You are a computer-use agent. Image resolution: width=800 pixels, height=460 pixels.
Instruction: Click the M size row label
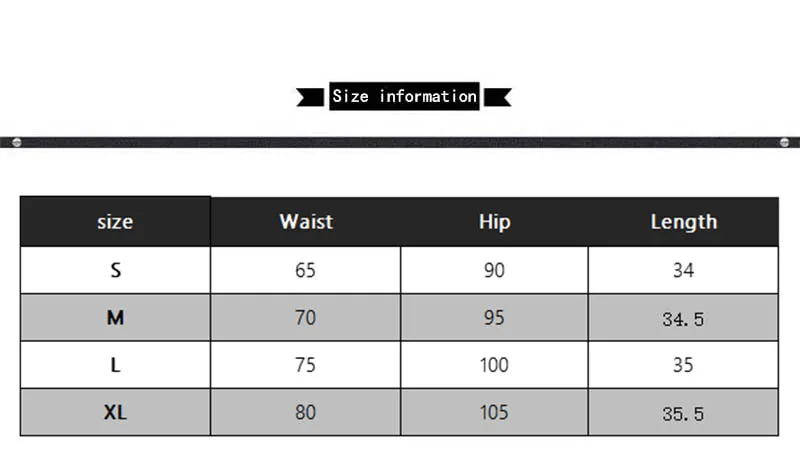click(115, 318)
